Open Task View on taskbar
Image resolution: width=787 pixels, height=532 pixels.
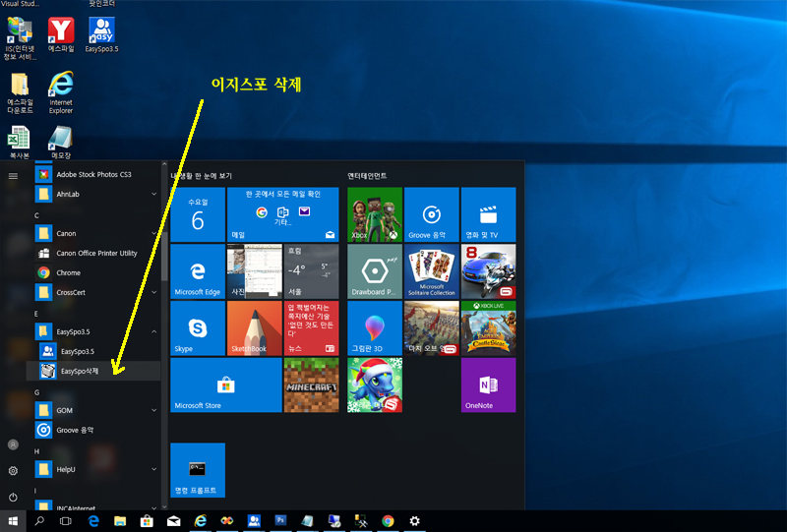pyautogui.click(x=66, y=521)
